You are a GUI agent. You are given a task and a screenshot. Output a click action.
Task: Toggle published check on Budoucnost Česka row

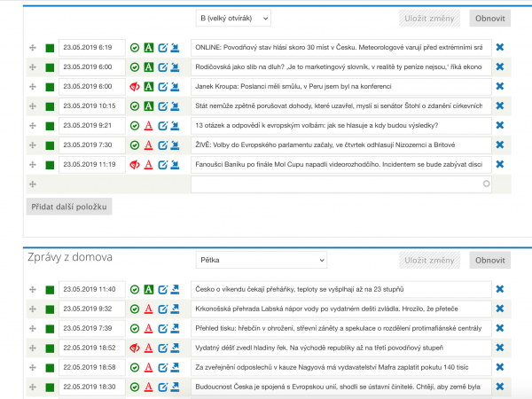(x=135, y=387)
